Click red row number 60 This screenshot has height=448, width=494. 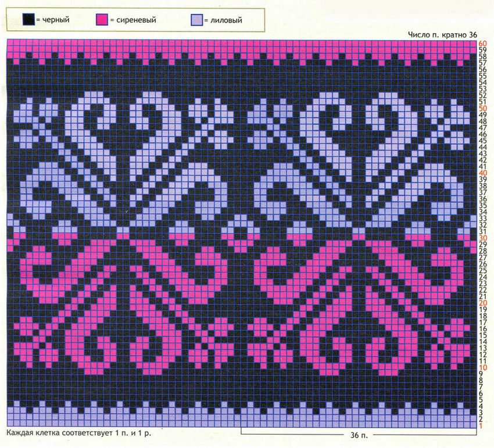pyautogui.click(x=482, y=44)
